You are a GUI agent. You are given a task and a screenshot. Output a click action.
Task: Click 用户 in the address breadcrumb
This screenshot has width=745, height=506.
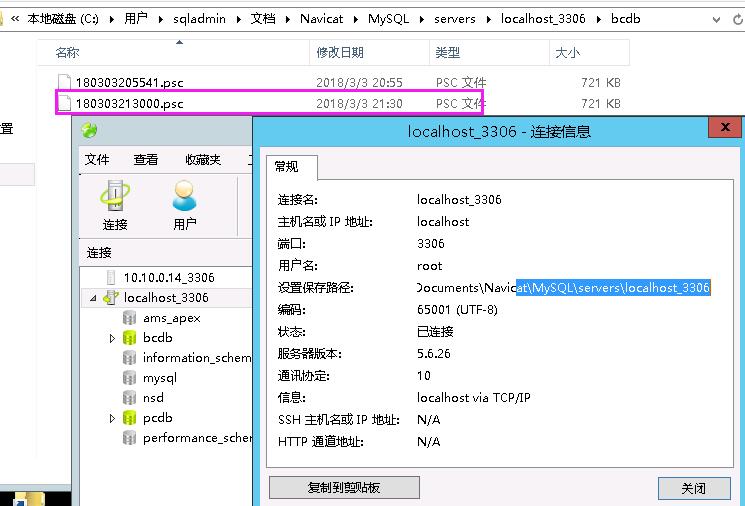pyautogui.click(x=136, y=19)
